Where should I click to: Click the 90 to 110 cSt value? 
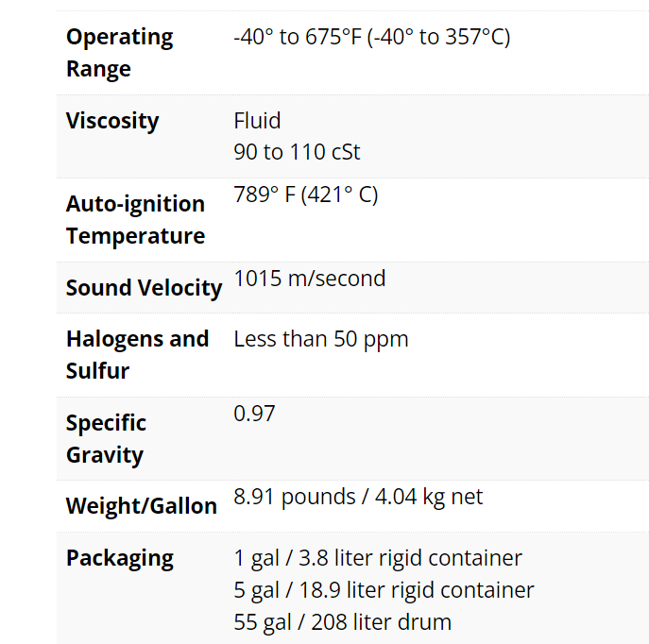297,152
